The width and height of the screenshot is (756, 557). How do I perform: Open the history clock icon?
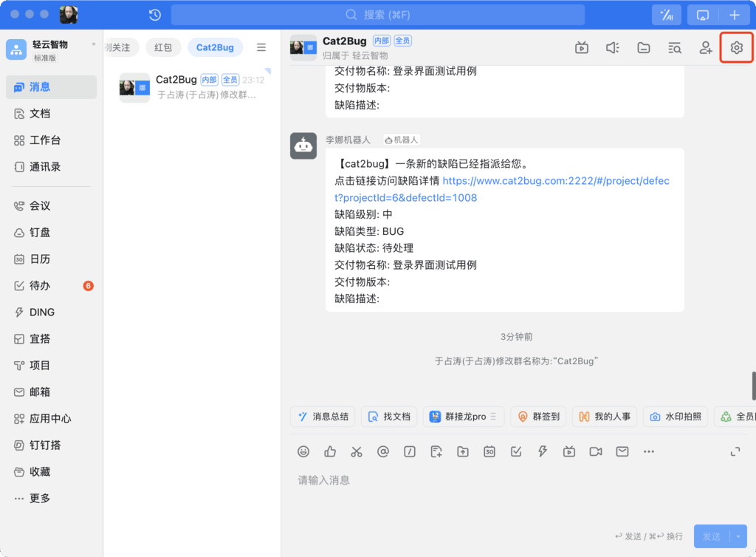tap(155, 15)
